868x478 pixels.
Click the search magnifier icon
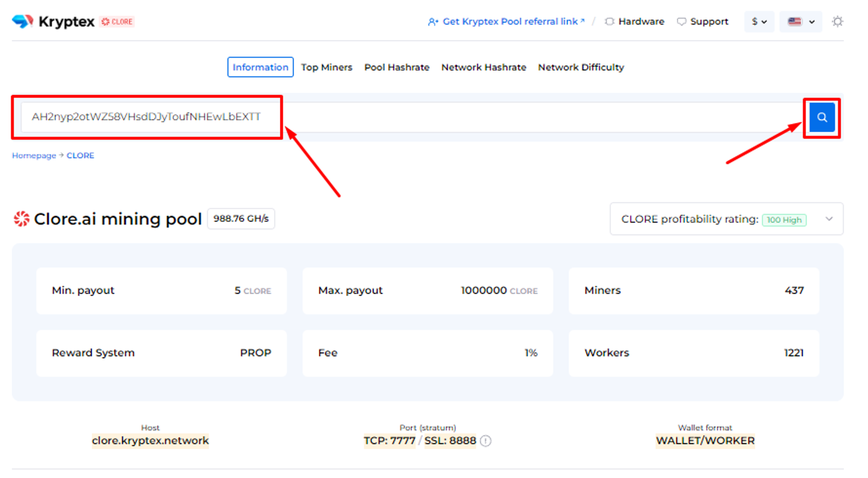tap(823, 117)
